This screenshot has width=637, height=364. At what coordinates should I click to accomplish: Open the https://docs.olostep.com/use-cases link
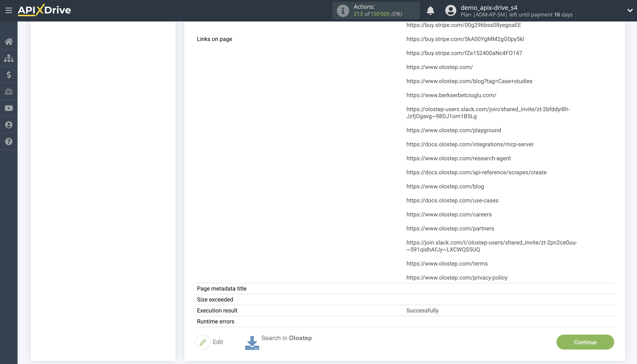point(452,200)
